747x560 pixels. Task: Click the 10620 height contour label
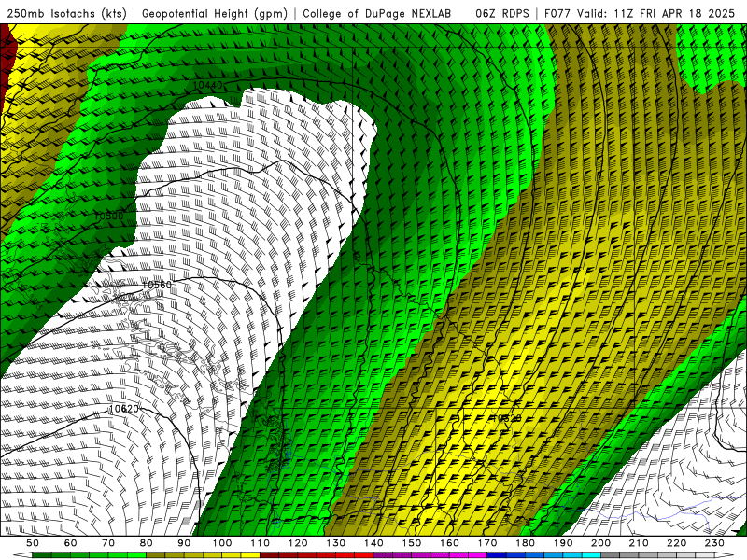pos(124,409)
